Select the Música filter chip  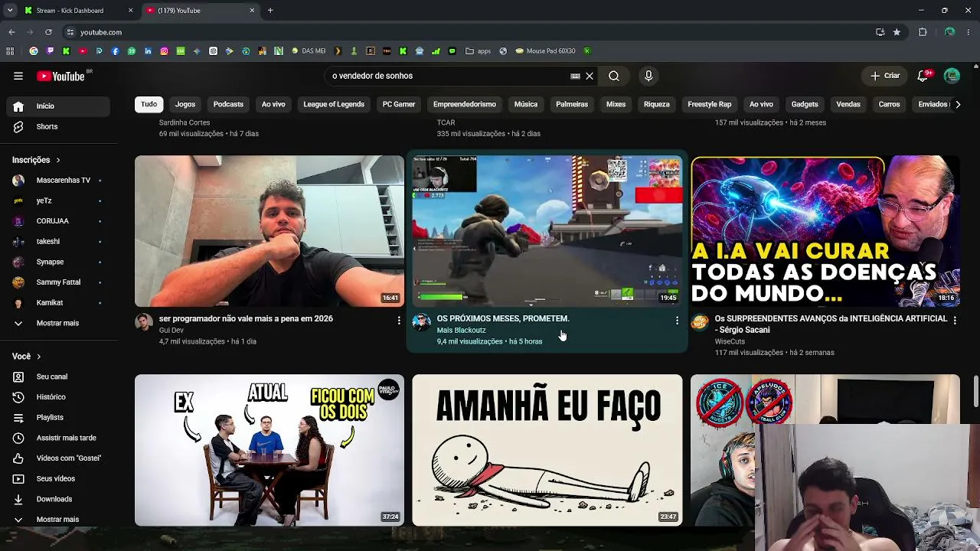click(x=526, y=104)
